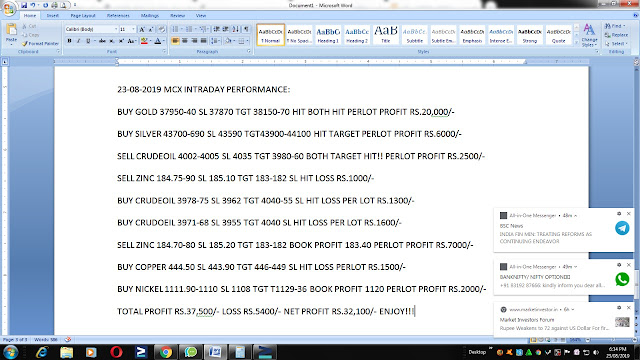The image size is (640, 360).
Task: Apply the Heading 1 style
Action: pos(328,35)
